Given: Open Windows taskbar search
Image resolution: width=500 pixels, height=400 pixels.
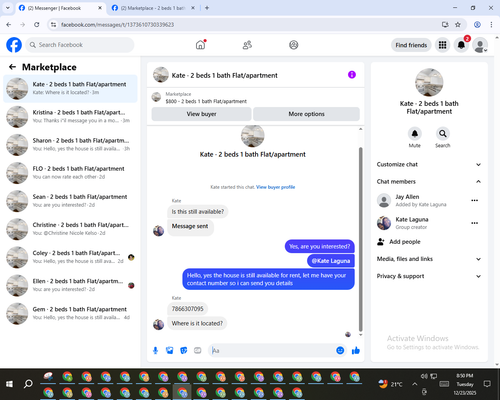Looking at the screenshot, I should [28, 384].
